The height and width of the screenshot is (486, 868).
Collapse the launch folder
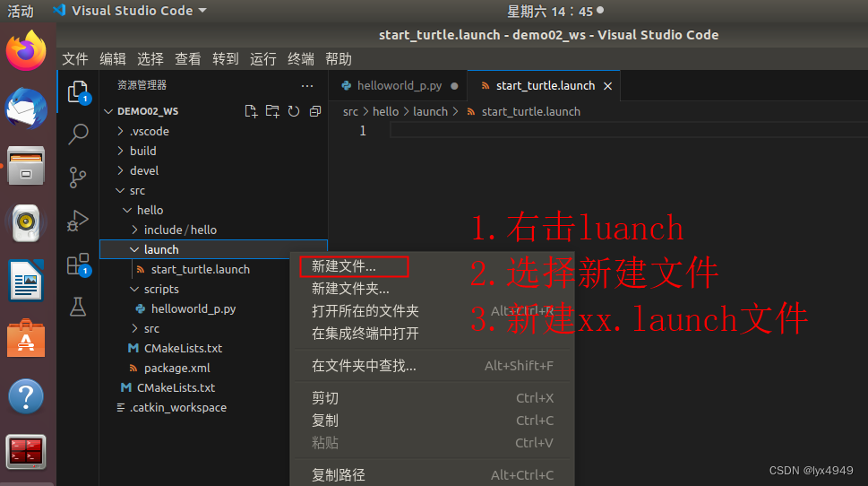click(x=213, y=250)
